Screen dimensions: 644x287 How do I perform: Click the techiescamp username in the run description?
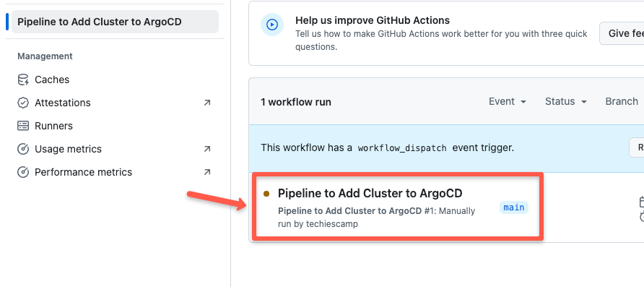point(332,225)
